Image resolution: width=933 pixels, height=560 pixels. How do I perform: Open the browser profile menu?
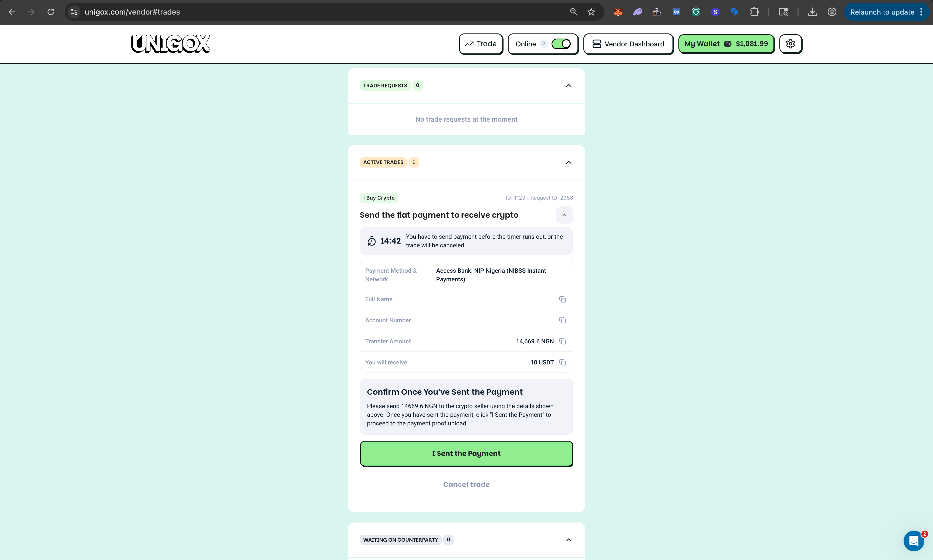pyautogui.click(x=832, y=12)
